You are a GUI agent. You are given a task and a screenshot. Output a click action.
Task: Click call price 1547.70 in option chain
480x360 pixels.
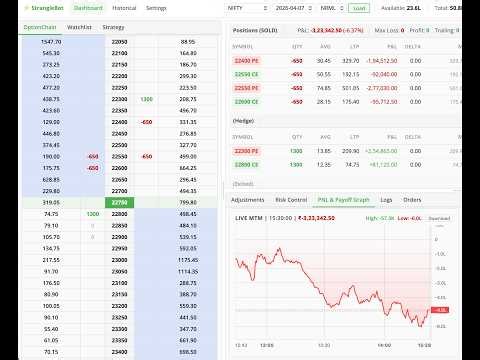click(x=51, y=42)
